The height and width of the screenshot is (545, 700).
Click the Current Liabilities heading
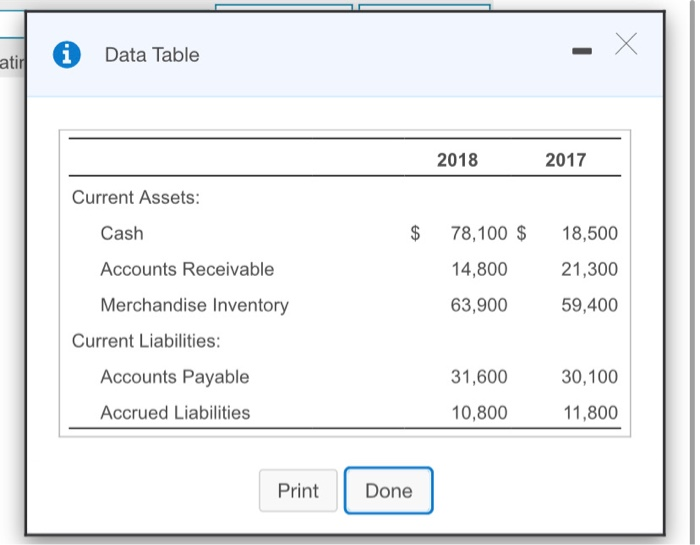[x=146, y=341]
